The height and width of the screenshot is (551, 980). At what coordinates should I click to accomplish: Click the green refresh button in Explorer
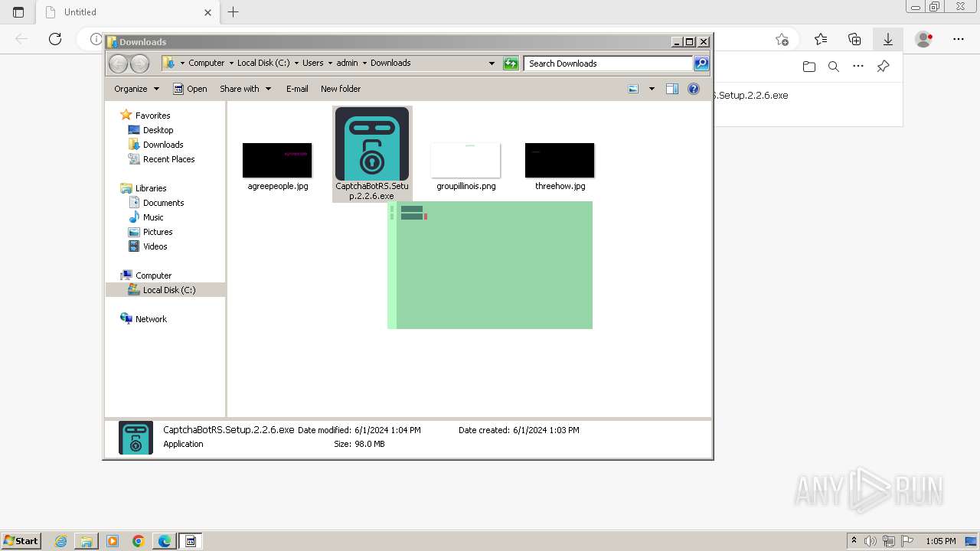(511, 64)
